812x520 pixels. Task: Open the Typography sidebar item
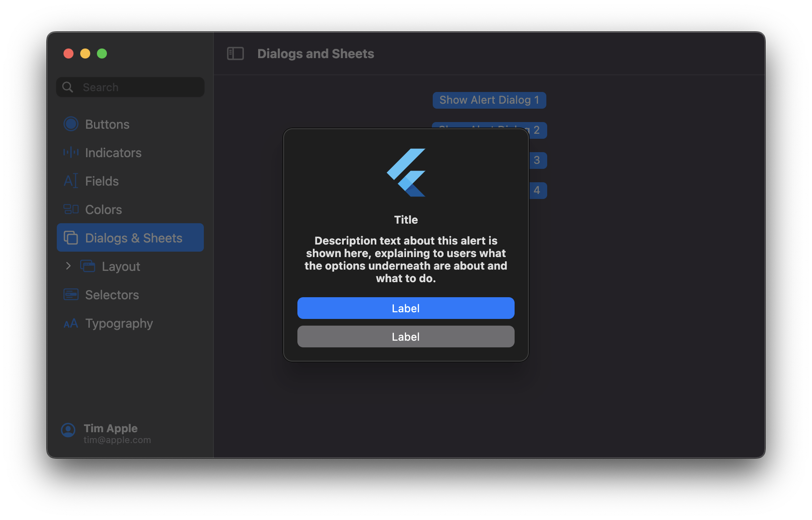[119, 323]
